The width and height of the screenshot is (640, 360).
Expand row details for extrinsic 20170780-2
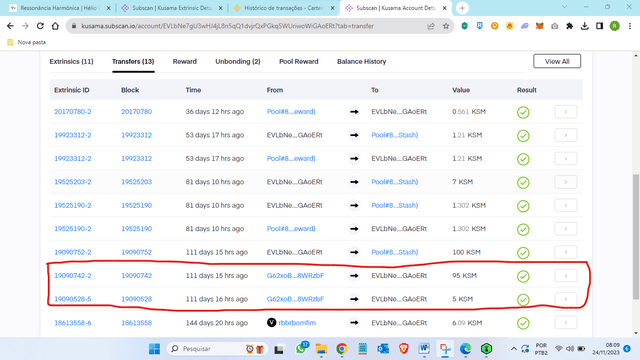point(566,112)
